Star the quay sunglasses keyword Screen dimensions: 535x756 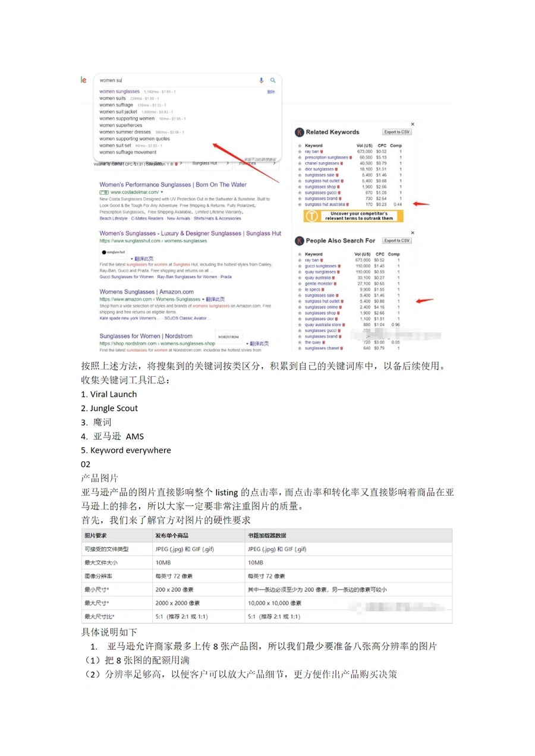click(300, 272)
